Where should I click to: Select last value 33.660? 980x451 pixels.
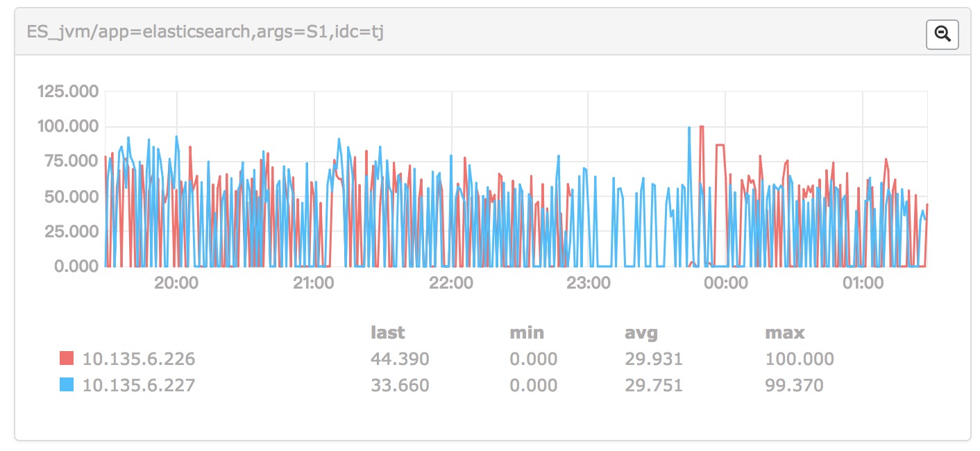click(x=400, y=385)
